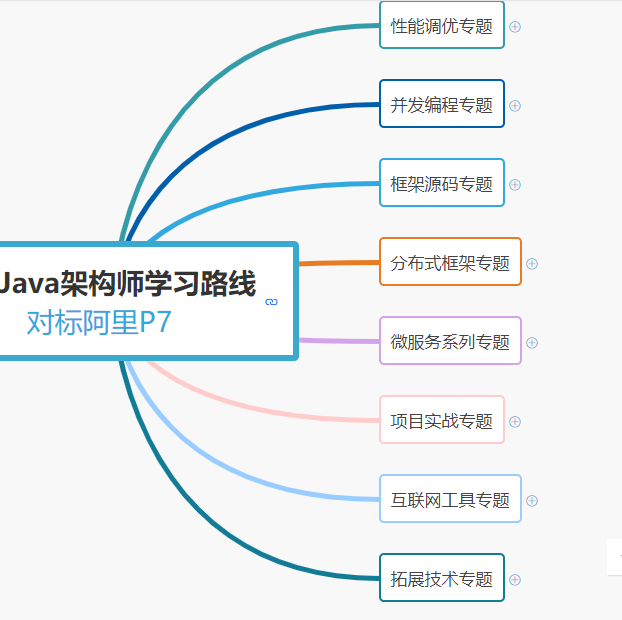
Task: Select the 微服务系列专题 topic node
Action: [x=450, y=340]
